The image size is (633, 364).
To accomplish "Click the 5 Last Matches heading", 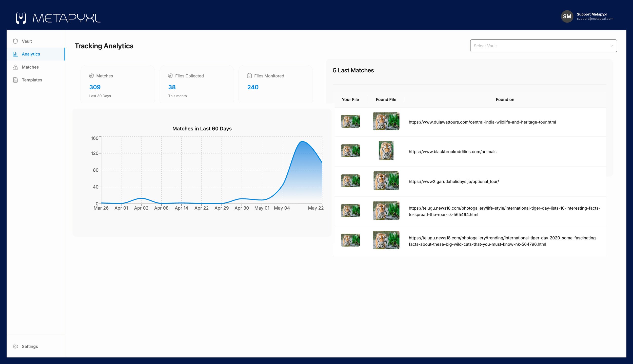I will [353, 70].
